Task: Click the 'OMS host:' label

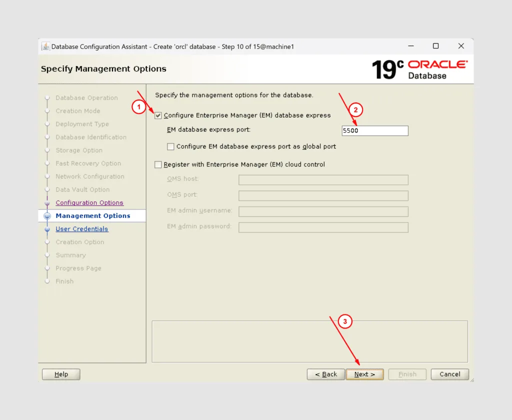Action: (x=183, y=178)
